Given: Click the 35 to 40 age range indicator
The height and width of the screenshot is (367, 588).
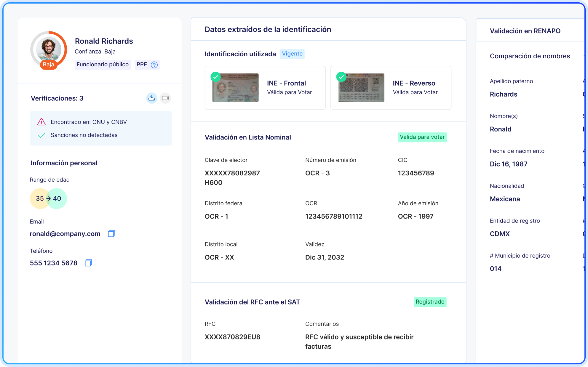Looking at the screenshot, I should click(48, 198).
